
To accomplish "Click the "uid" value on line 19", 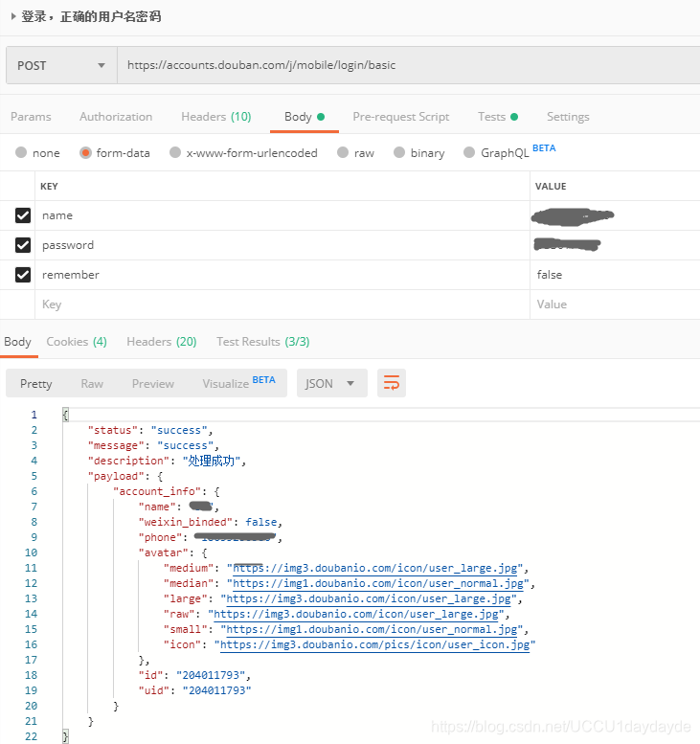I will [216, 690].
